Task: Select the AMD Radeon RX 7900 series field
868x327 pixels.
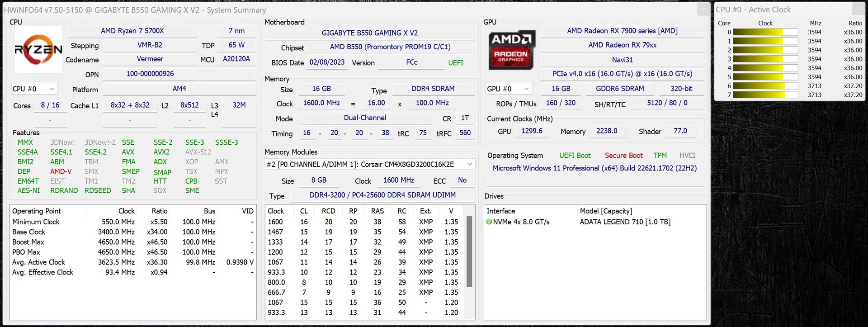Action: coord(623,31)
